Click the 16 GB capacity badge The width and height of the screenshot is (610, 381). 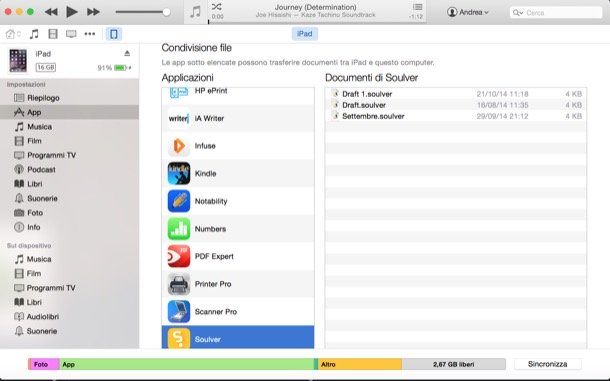click(x=46, y=67)
